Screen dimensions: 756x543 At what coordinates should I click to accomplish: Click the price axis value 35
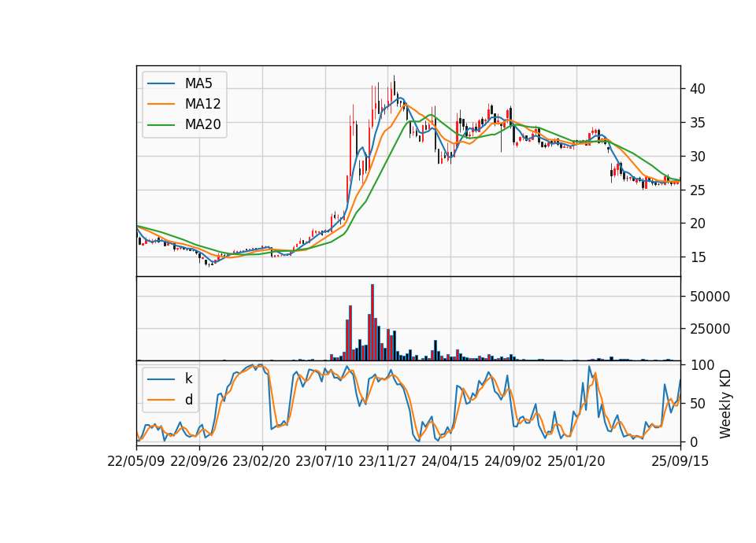[697, 123]
